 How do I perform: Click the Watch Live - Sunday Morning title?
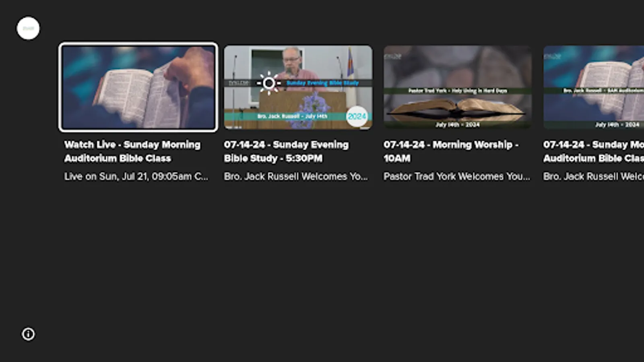click(x=133, y=152)
